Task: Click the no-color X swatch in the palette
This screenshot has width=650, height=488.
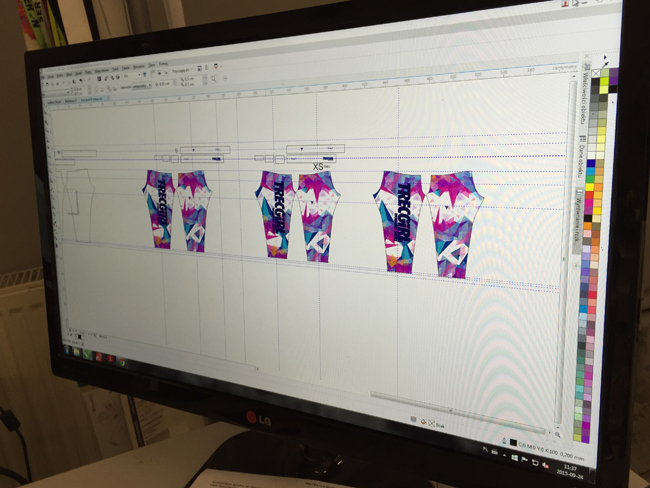Action: tap(596, 74)
